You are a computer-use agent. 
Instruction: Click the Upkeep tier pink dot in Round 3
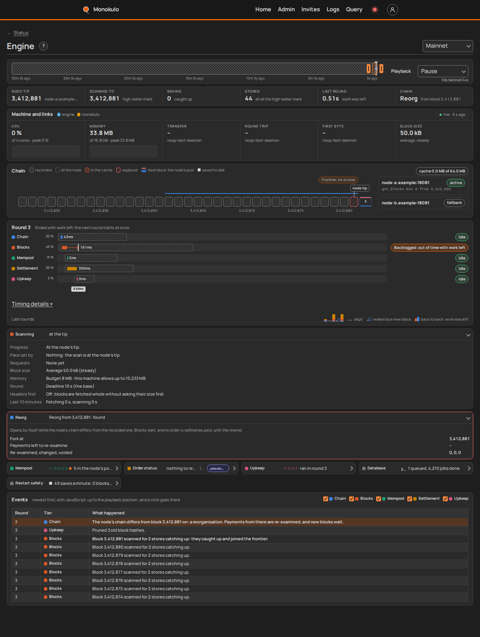(13, 279)
